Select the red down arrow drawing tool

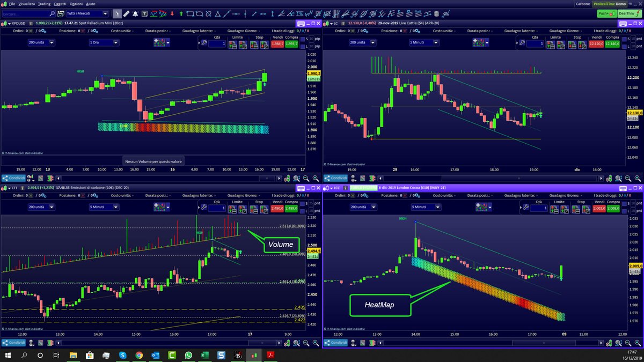point(172,13)
